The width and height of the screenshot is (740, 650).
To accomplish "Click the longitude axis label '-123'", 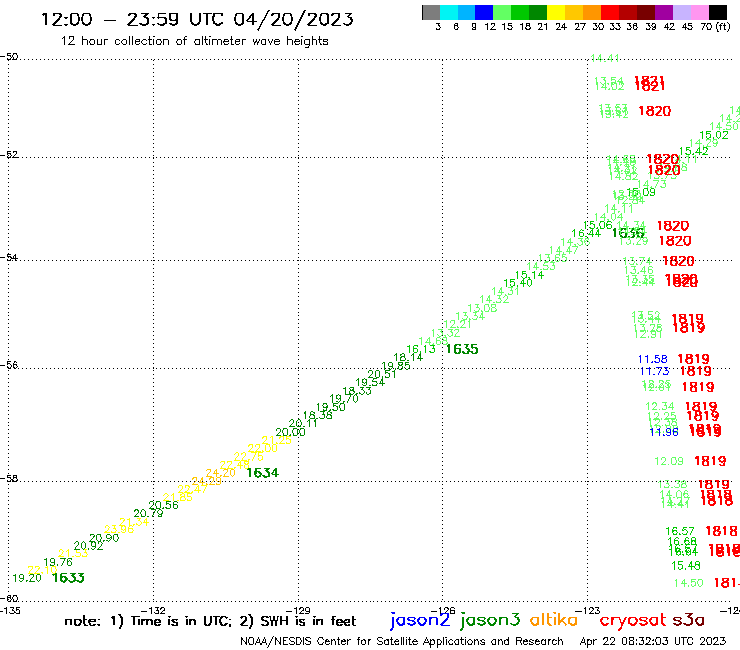I will click(588, 610).
